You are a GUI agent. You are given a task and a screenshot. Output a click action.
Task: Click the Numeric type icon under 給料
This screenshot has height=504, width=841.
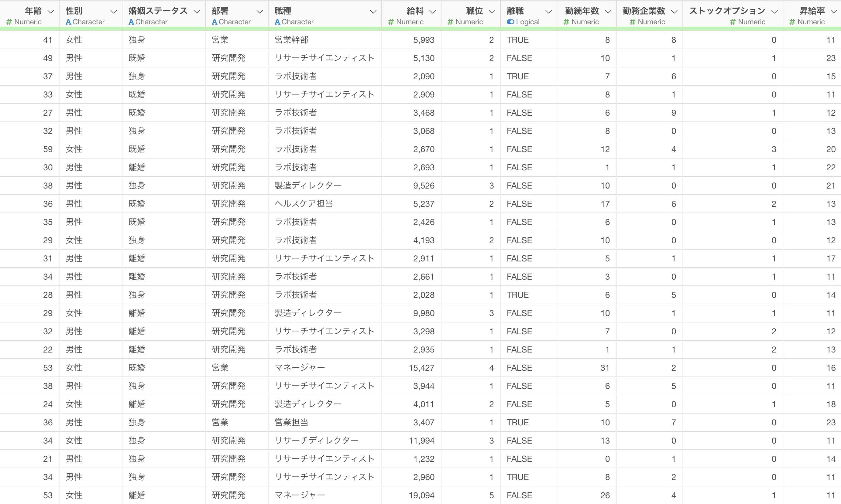coord(391,22)
